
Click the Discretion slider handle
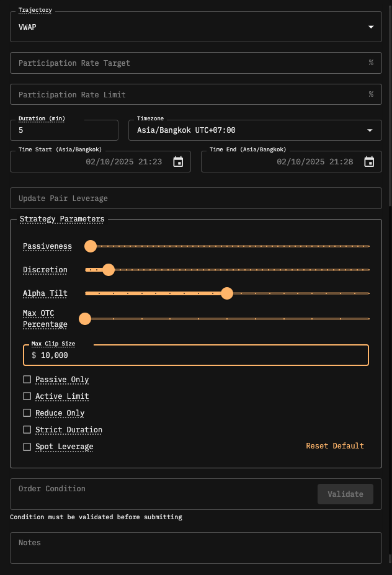pos(109,270)
